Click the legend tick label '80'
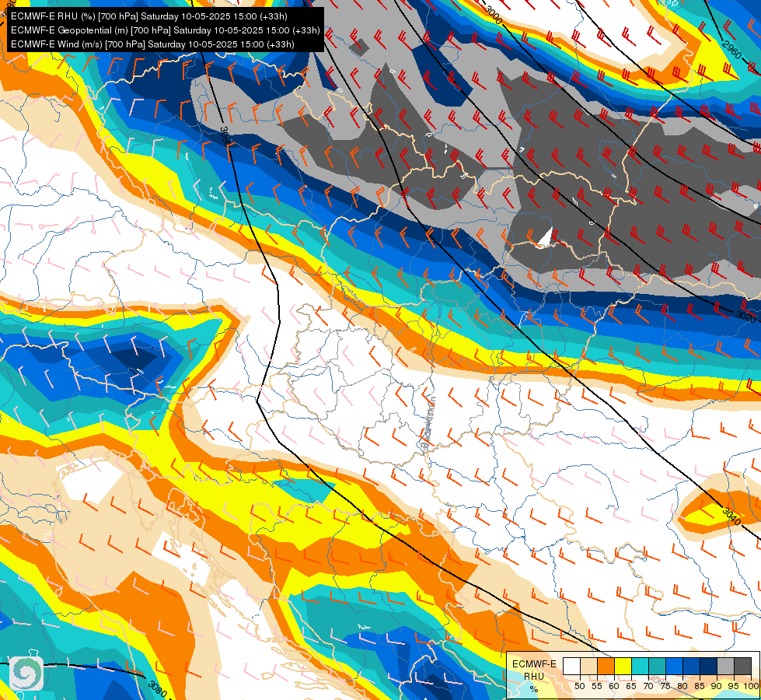The height and width of the screenshot is (700, 761). point(682,686)
